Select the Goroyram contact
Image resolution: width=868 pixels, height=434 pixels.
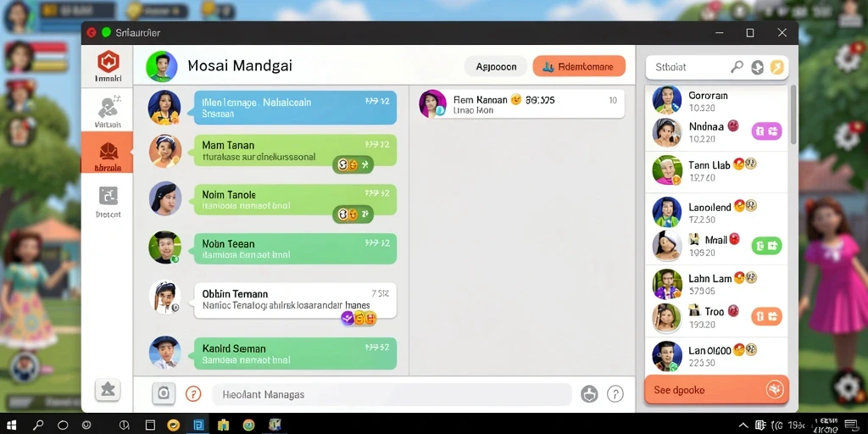pyautogui.click(x=716, y=101)
